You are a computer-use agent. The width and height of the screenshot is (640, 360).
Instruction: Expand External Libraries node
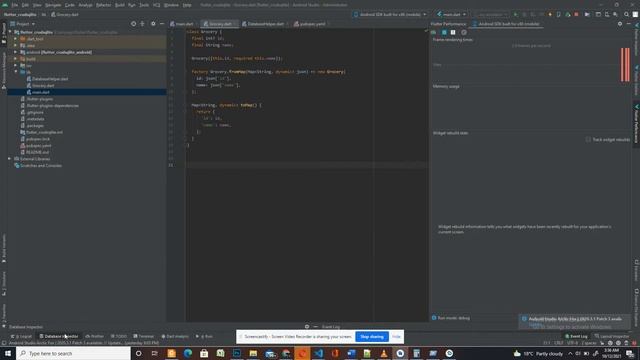[9, 159]
